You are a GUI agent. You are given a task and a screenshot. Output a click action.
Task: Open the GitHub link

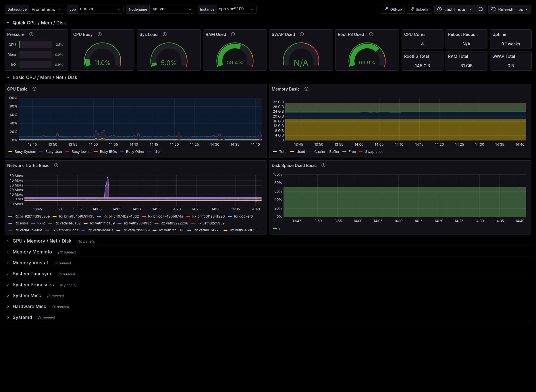[x=393, y=9]
